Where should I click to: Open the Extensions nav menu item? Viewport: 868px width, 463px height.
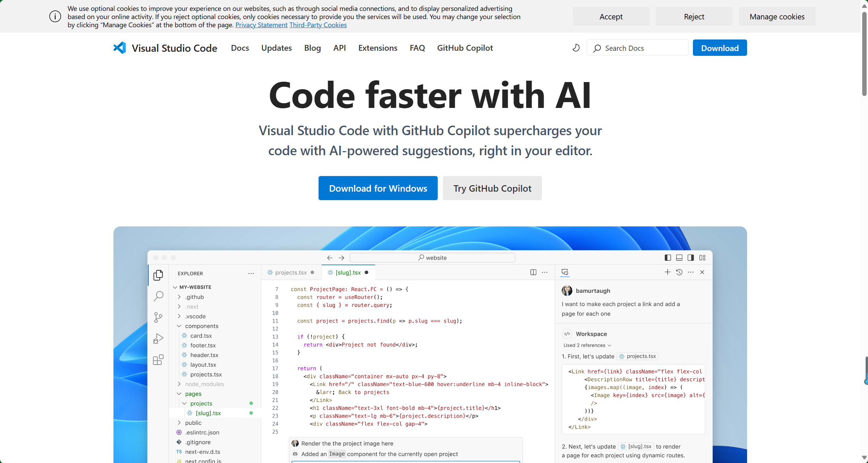(x=377, y=48)
